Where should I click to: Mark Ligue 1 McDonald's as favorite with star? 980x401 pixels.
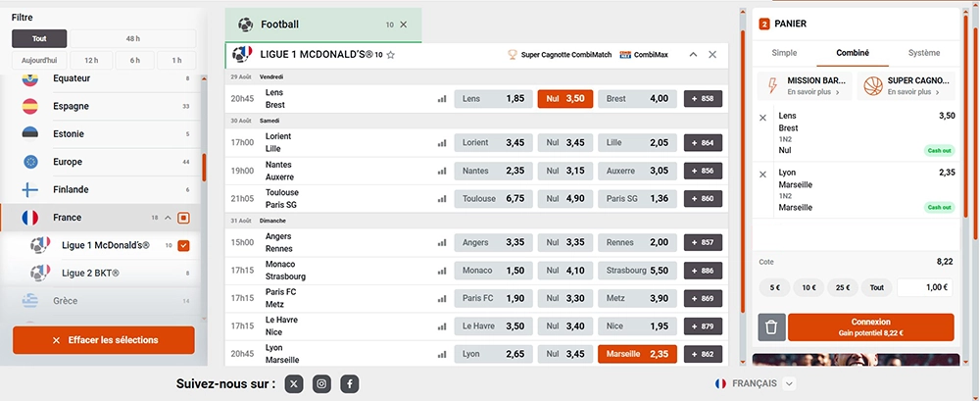[391, 55]
